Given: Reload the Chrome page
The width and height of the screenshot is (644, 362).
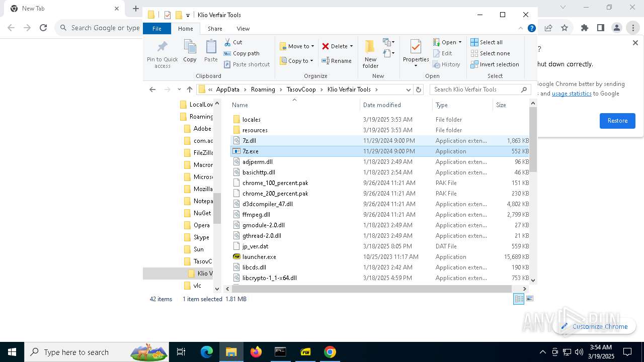Looking at the screenshot, I should [43, 28].
